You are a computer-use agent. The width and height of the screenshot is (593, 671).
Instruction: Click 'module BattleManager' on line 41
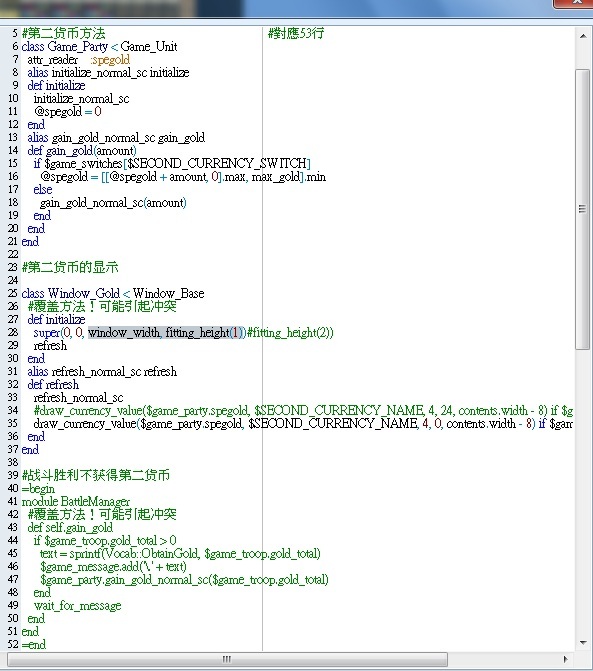76,502
